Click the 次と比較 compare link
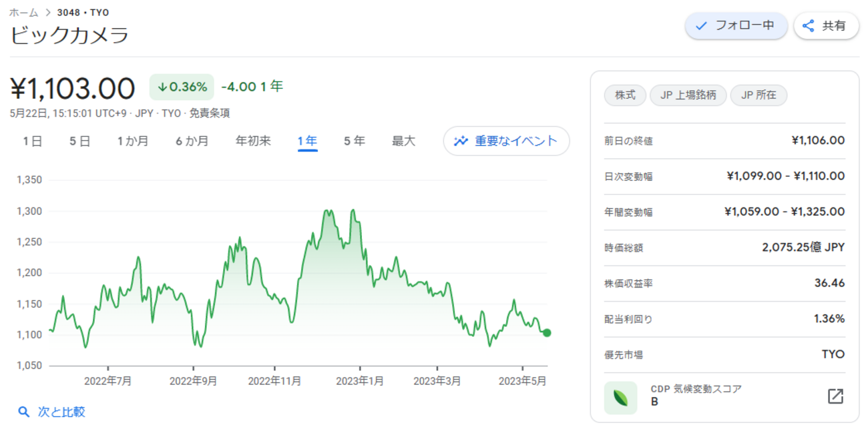 coord(61,412)
